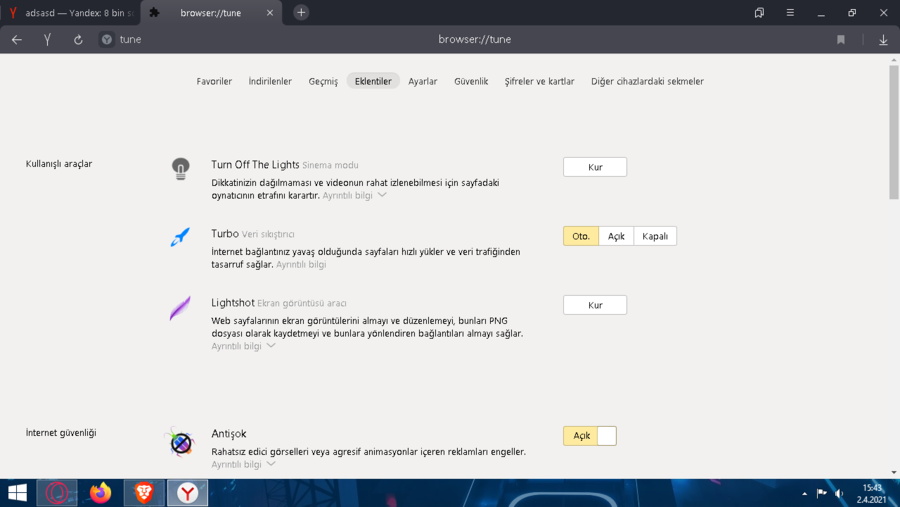Click the Lightshot extension title
Image resolution: width=900 pixels, height=507 pixels.
click(x=232, y=303)
